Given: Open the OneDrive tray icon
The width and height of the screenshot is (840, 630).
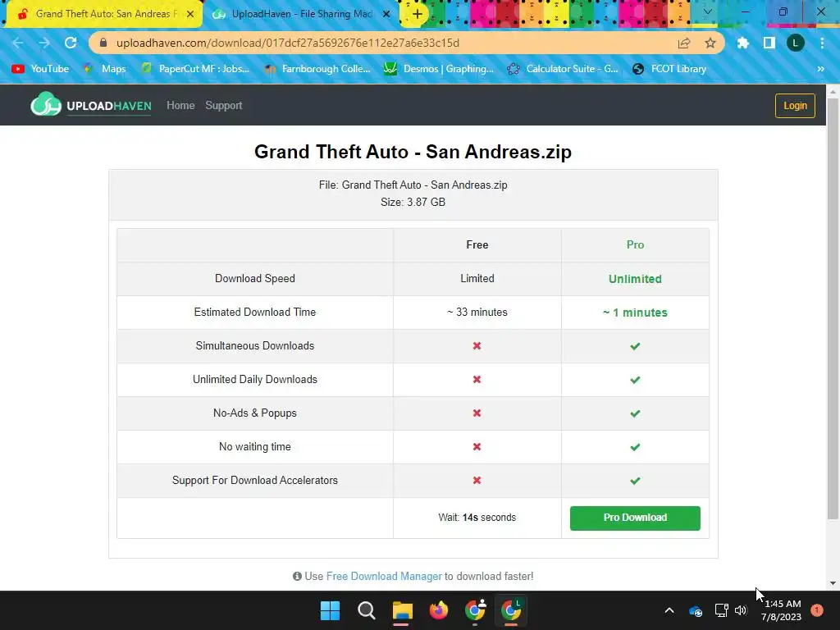Looking at the screenshot, I should [696, 610].
